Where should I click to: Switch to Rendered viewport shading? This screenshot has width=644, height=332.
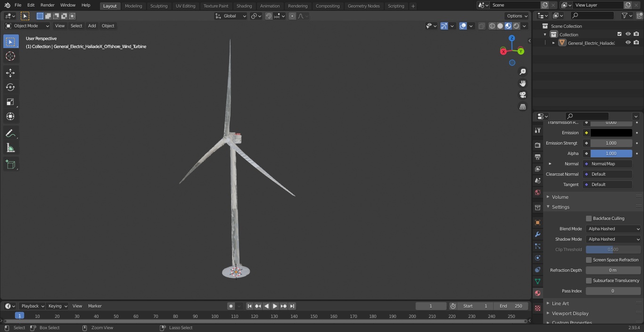tap(516, 26)
